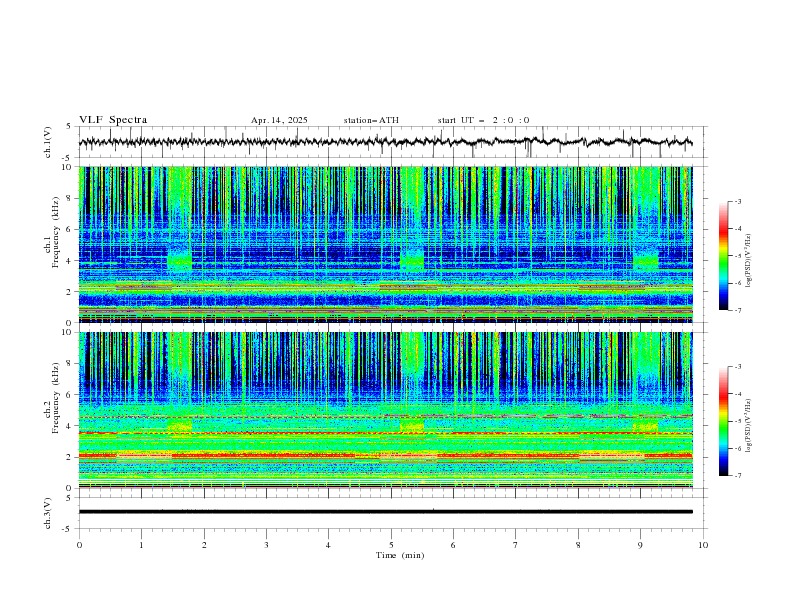
Task: Click the -6 label on ch.1 color bar
Action: point(738,283)
